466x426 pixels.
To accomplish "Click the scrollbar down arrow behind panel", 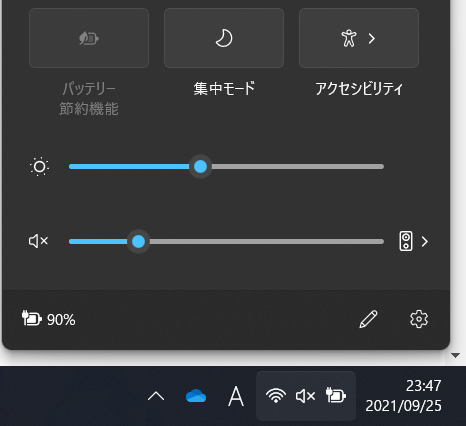I will (455, 355).
